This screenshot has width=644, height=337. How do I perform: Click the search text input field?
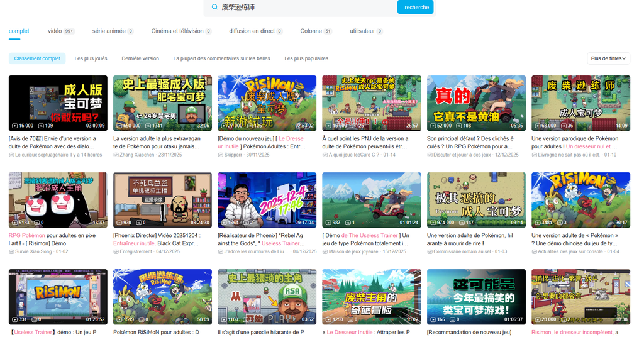tap(302, 8)
